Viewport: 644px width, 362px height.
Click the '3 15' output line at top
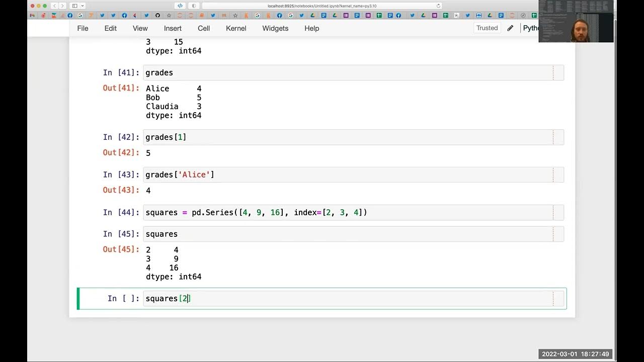pos(165,42)
